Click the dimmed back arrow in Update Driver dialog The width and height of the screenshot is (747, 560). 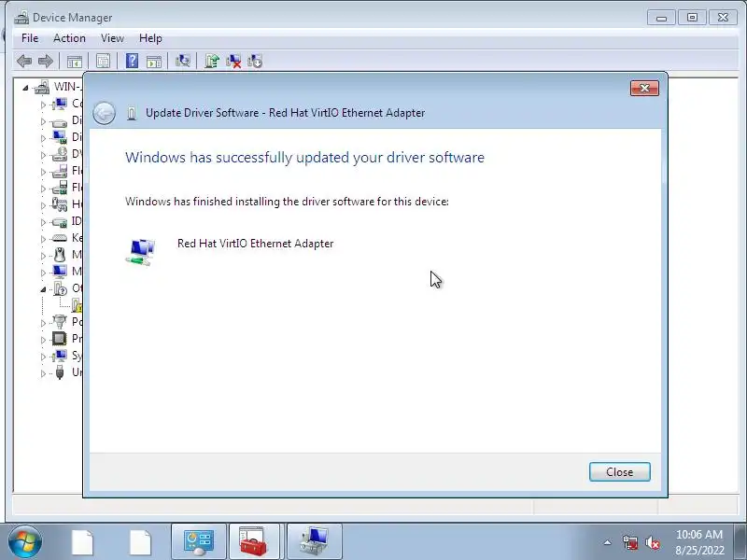pyautogui.click(x=105, y=113)
